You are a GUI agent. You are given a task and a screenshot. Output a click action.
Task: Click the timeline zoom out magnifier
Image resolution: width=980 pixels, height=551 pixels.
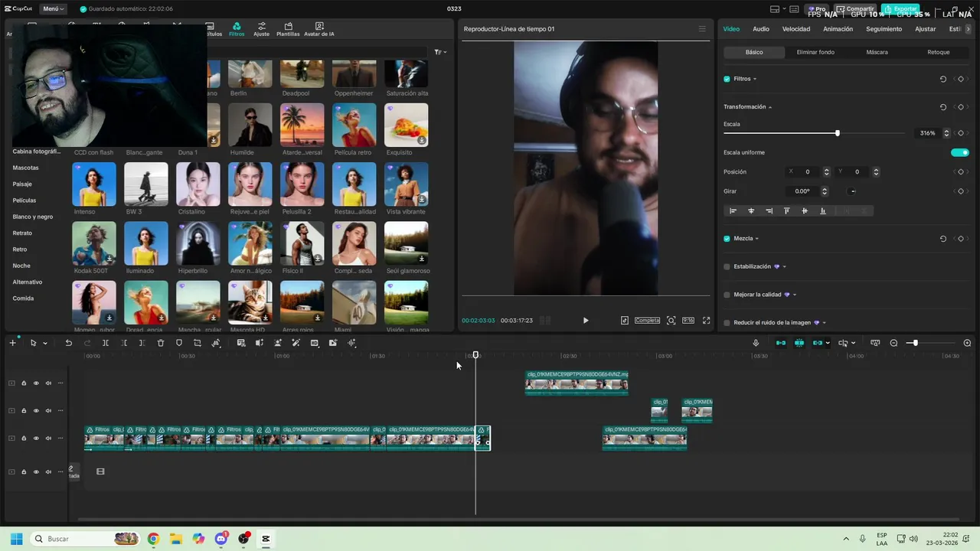tap(893, 343)
